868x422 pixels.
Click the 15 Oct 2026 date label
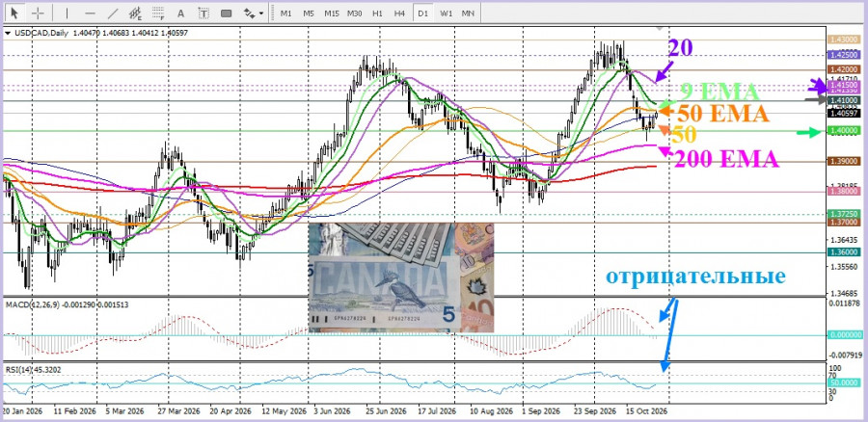(646, 412)
